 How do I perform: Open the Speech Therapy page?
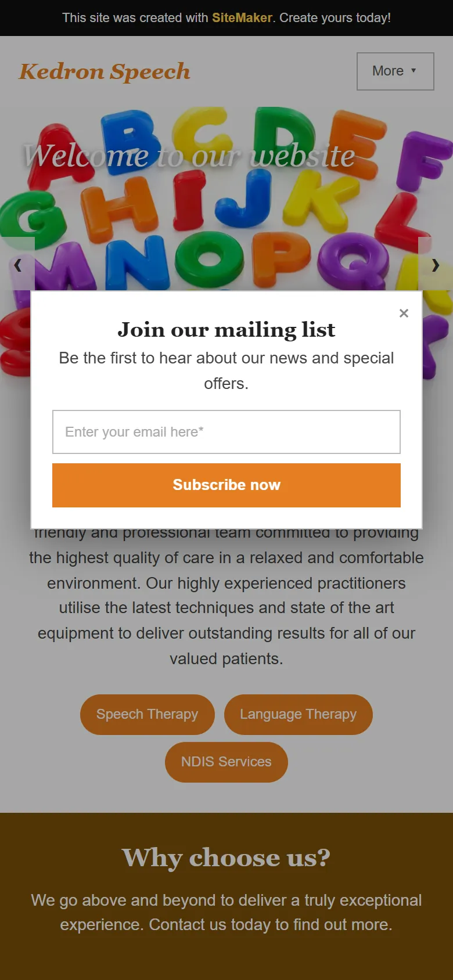pos(148,714)
